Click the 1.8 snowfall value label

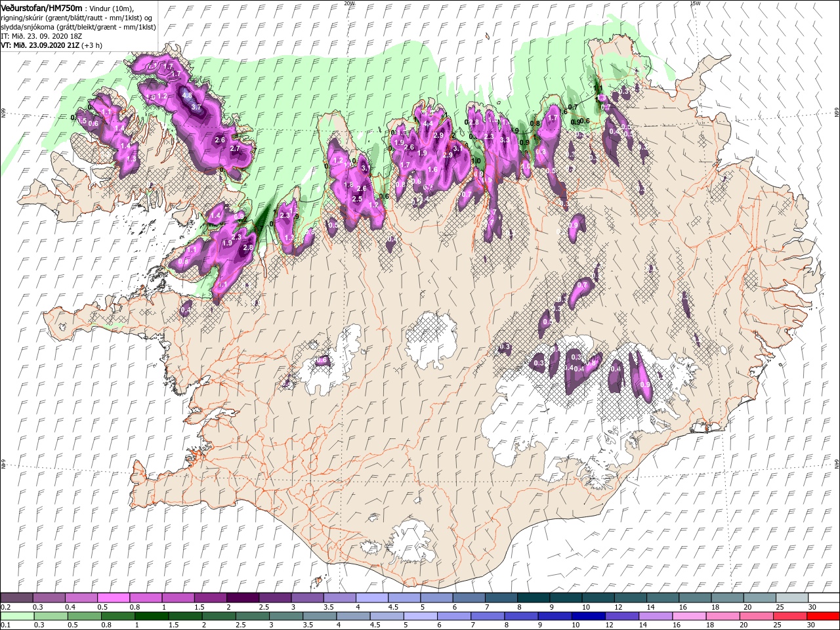348,185
